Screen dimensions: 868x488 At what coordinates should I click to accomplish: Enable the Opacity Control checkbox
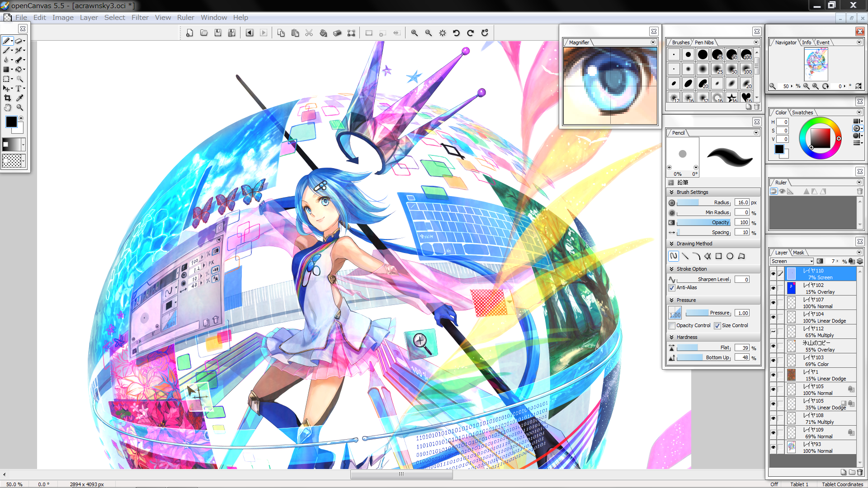tap(672, 326)
